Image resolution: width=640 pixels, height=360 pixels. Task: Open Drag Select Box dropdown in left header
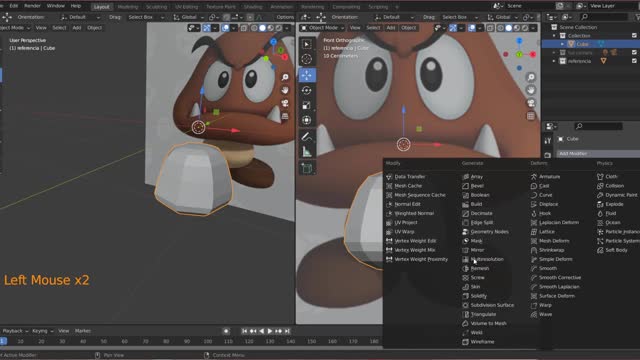146,17
